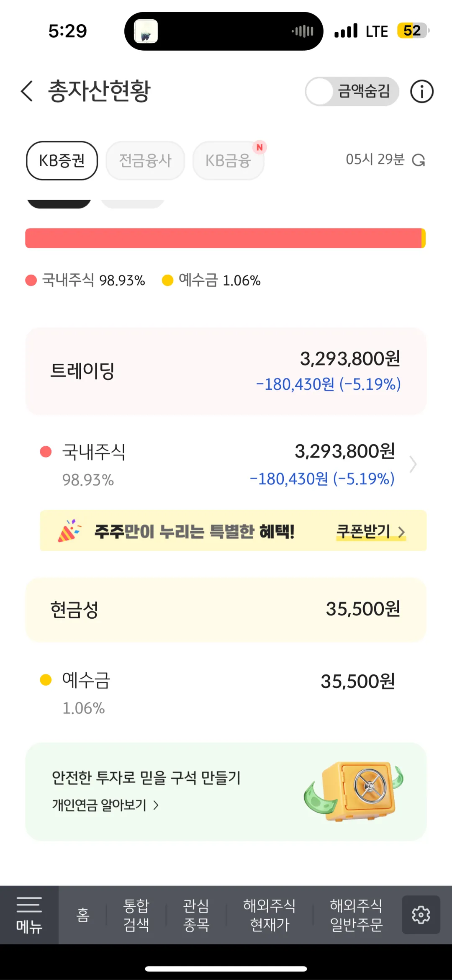Open the hamburger 메뉴 icon
452x980 pixels.
pos(29,915)
